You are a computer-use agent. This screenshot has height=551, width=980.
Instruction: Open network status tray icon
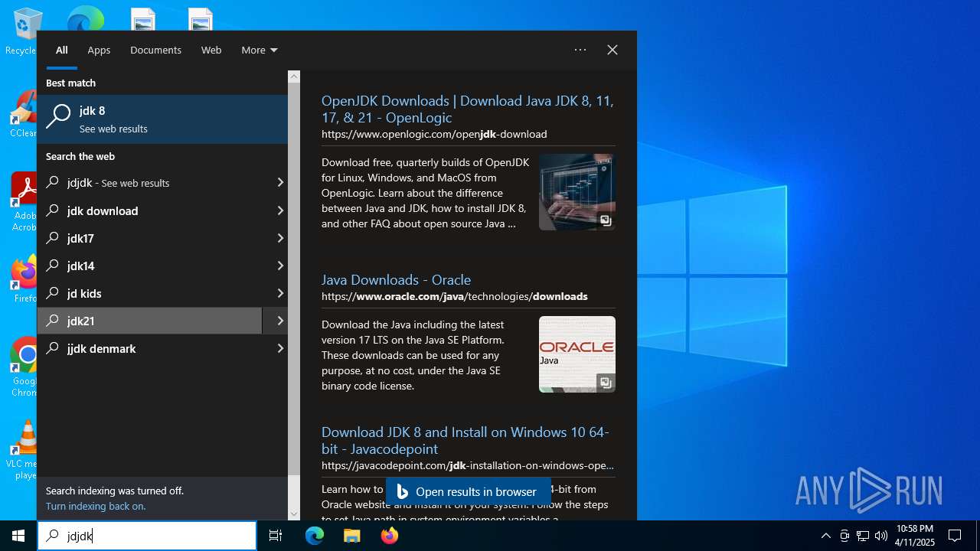pos(863,536)
